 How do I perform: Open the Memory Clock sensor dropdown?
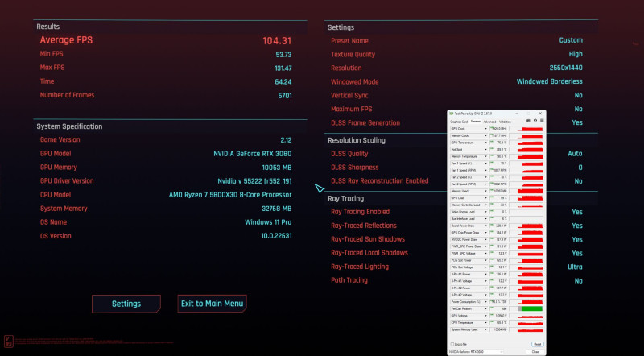(485, 135)
